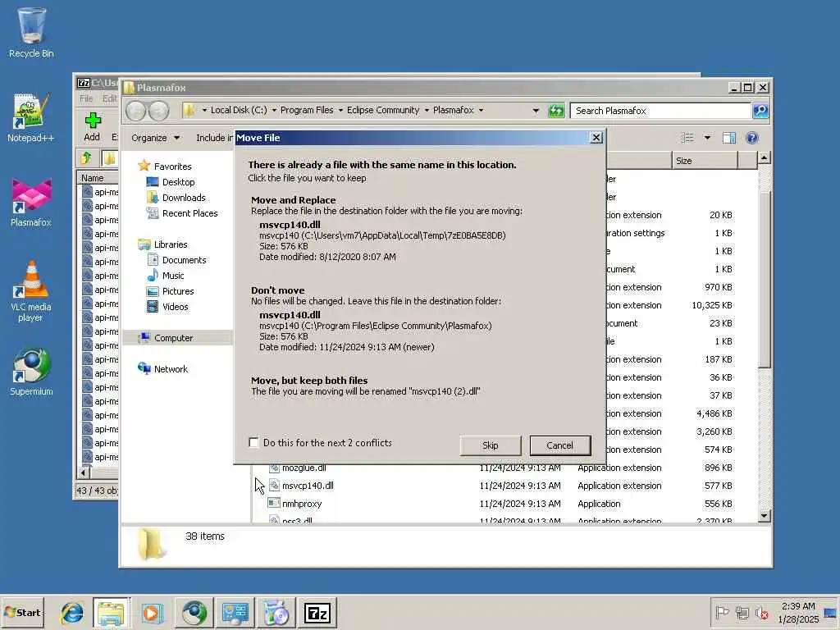Click the Size column header

(705, 160)
